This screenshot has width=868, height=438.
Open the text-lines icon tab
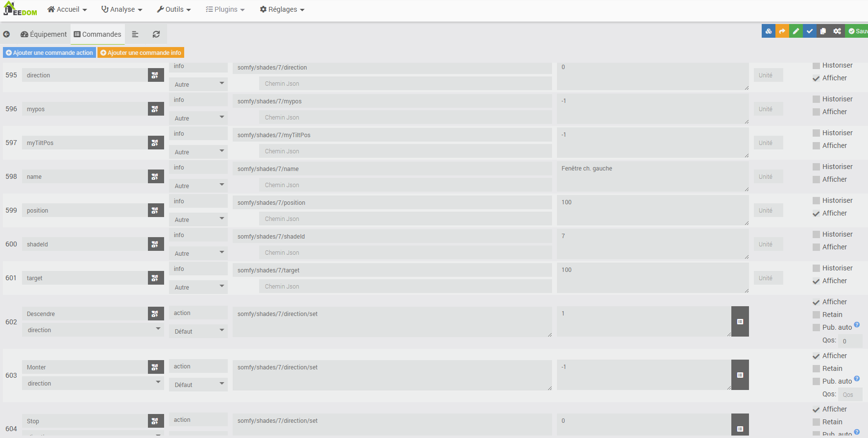[135, 34]
